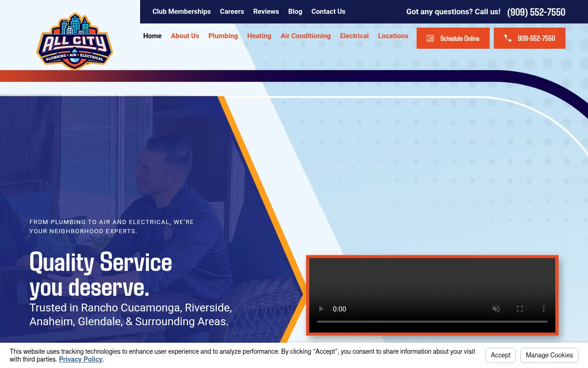Click the All City logo
This screenshot has width=588, height=368.
tap(74, 41)
